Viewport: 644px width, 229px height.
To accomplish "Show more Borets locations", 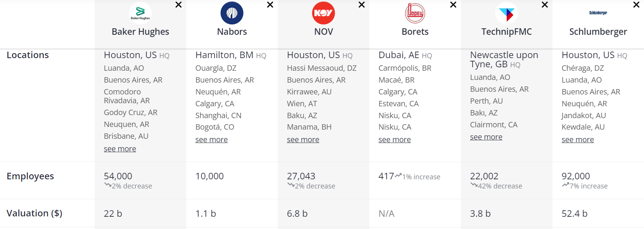I will (394, 140).
